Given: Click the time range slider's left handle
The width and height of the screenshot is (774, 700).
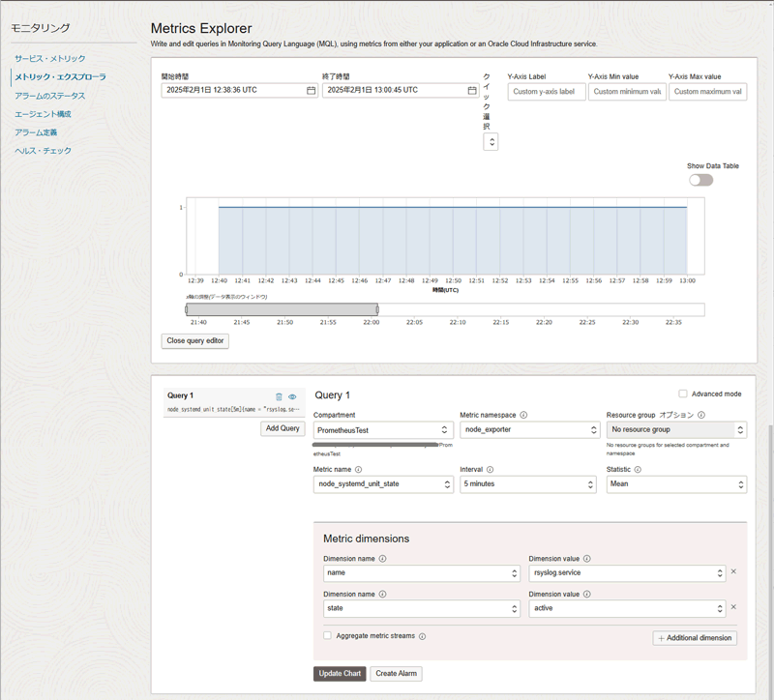Looking at the screenshot, I should click(186, 309).
